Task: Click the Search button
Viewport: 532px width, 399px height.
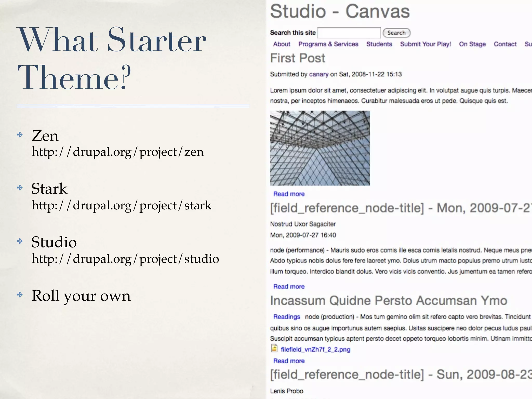Action: coord(396,33)
